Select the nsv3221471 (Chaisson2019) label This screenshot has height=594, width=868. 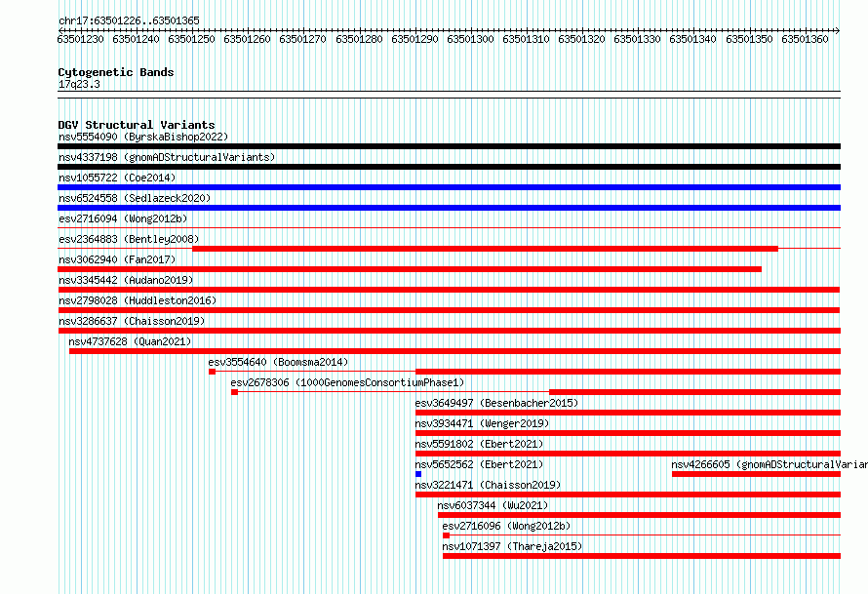tap(489, 485)
